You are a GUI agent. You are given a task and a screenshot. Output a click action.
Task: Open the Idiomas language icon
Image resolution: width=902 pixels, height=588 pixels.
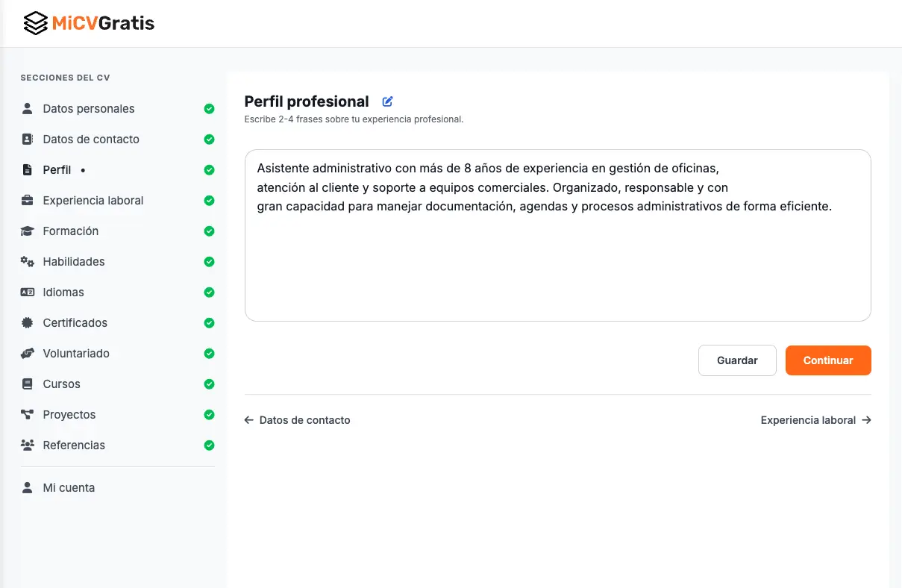click(28, 293)
